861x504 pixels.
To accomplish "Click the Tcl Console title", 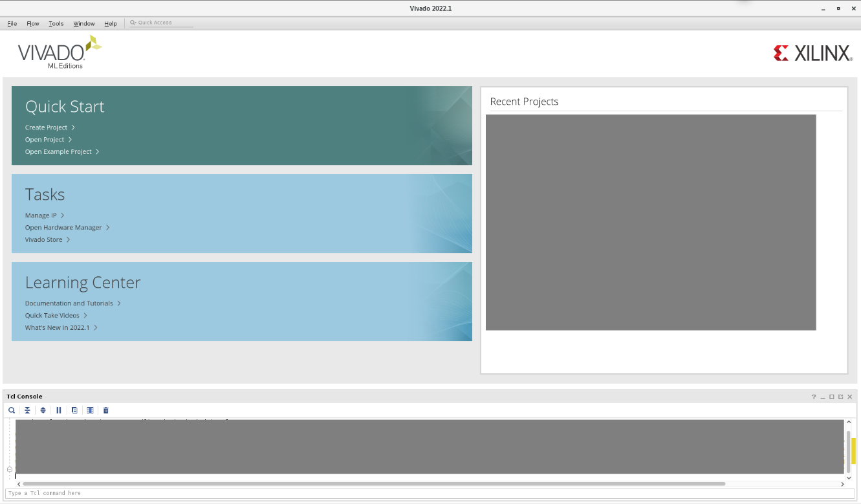I will [25, 397].
